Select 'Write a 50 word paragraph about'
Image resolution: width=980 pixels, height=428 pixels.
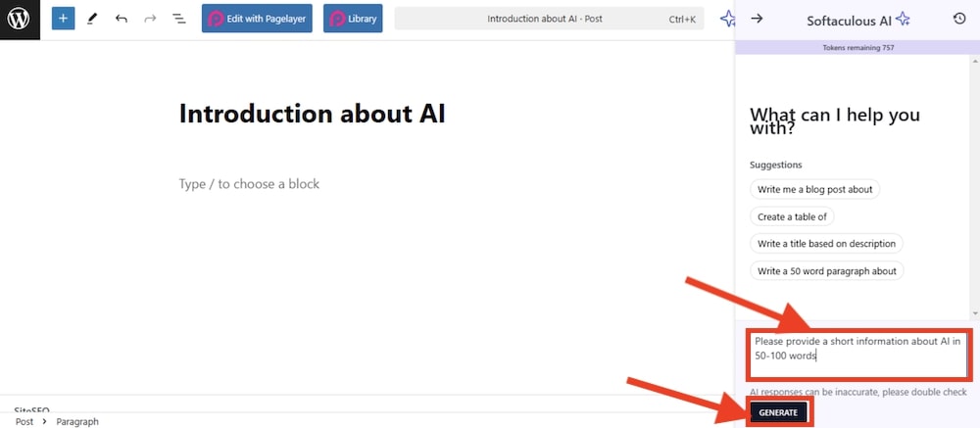tap(826, 270)
